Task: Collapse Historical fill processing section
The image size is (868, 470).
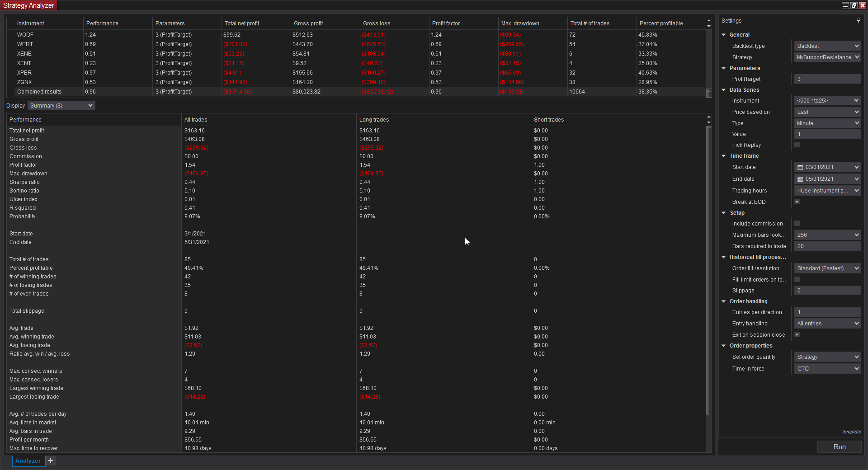Action: point(724,257)
